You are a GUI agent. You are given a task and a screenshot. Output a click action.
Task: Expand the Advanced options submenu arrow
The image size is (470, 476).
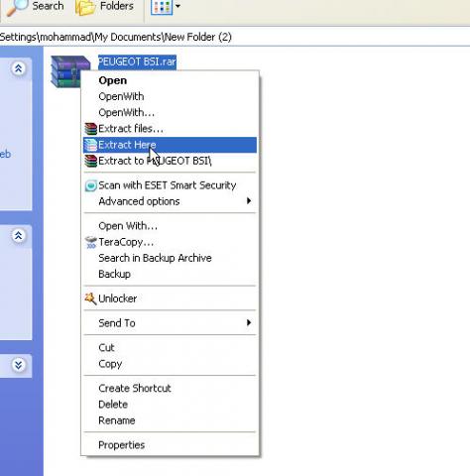[x=249, y=200]
